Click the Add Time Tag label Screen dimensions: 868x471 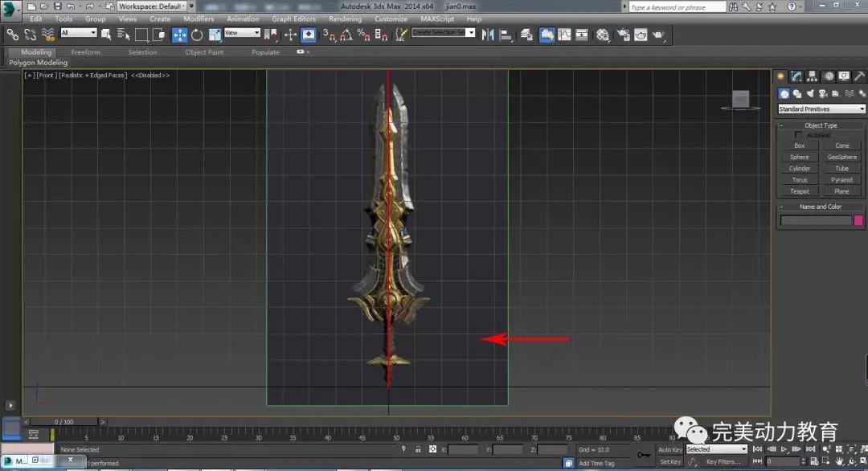pos(596,463)
